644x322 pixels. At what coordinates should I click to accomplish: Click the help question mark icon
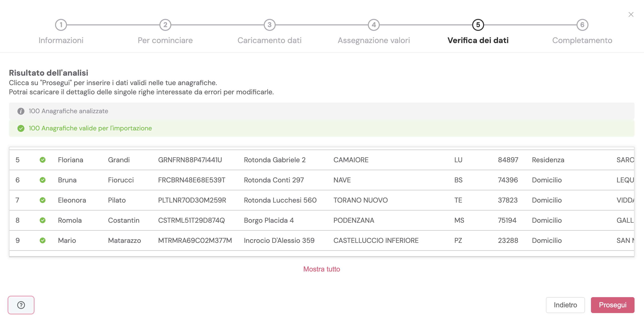[x=21, y=305]
